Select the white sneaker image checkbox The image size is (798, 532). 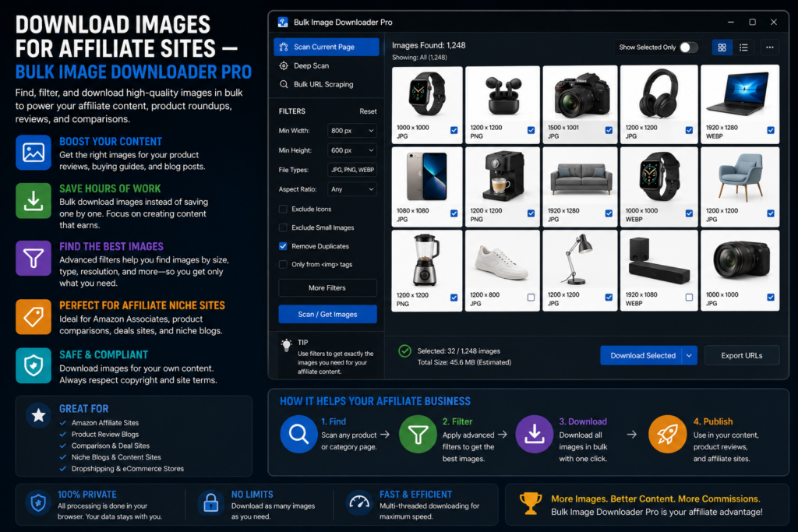[531, 298]
